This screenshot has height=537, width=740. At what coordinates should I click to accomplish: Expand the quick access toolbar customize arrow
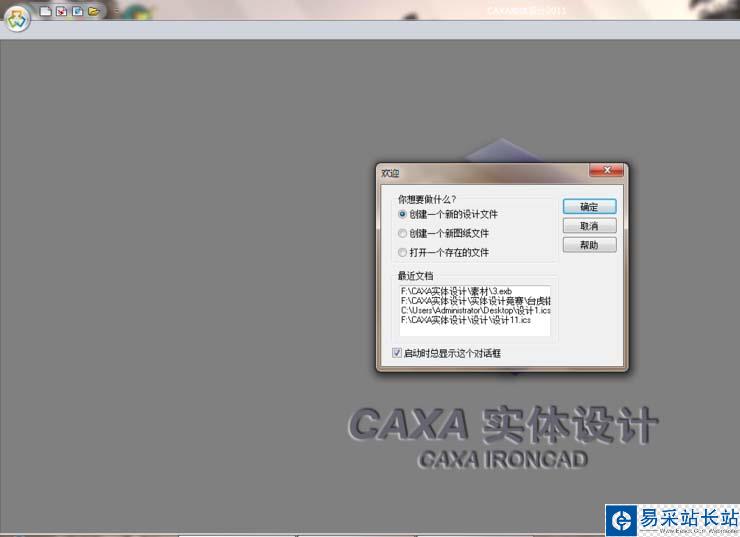pos(116,11)
